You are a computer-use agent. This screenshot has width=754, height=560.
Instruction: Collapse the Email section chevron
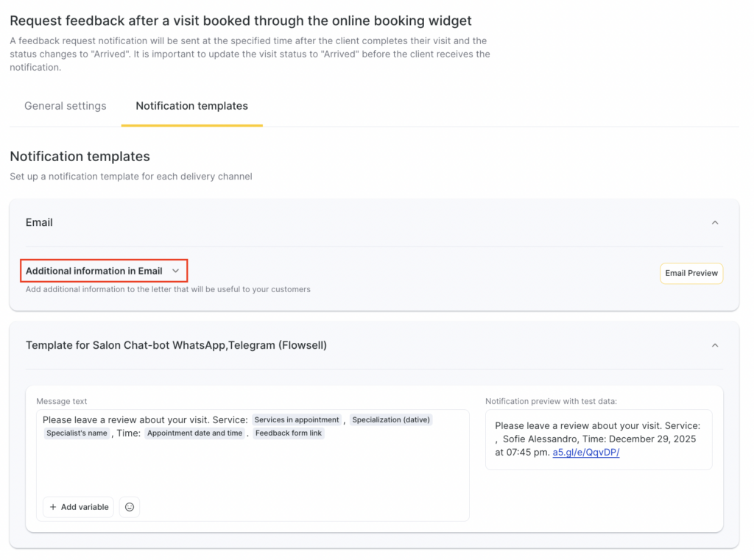pos(714,222)
